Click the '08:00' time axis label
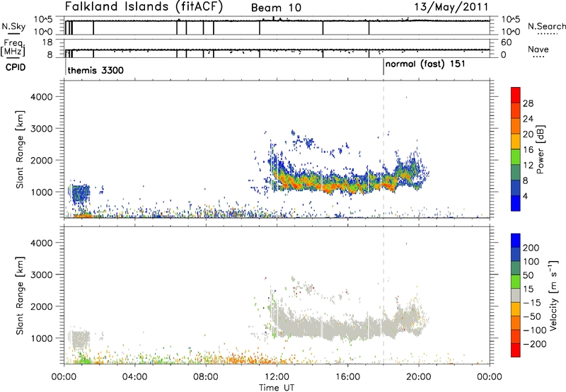 [x=206, y=377]
